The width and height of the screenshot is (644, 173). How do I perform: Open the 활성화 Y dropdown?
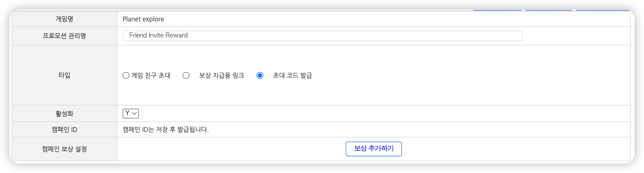(130, 113)
